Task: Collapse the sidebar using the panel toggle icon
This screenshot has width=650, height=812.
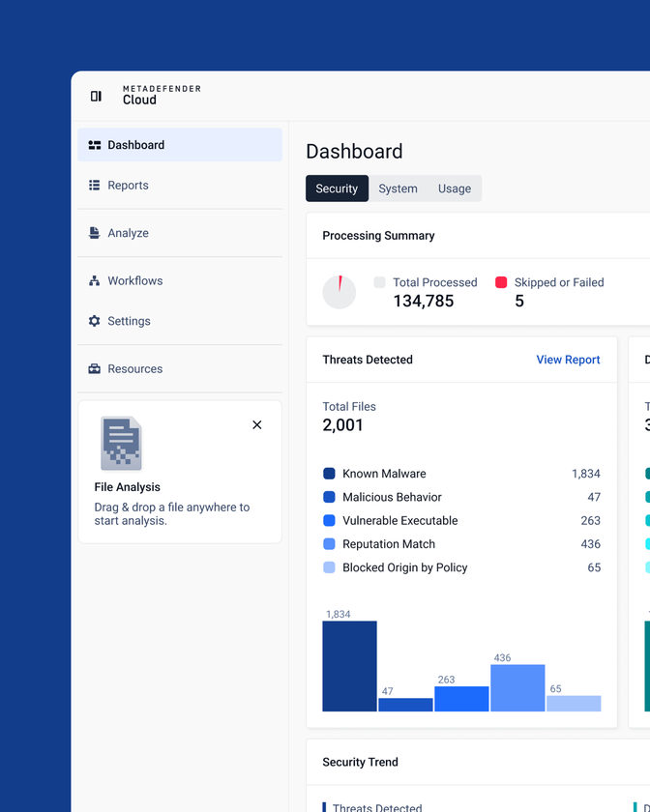Action: pos(96,97)
